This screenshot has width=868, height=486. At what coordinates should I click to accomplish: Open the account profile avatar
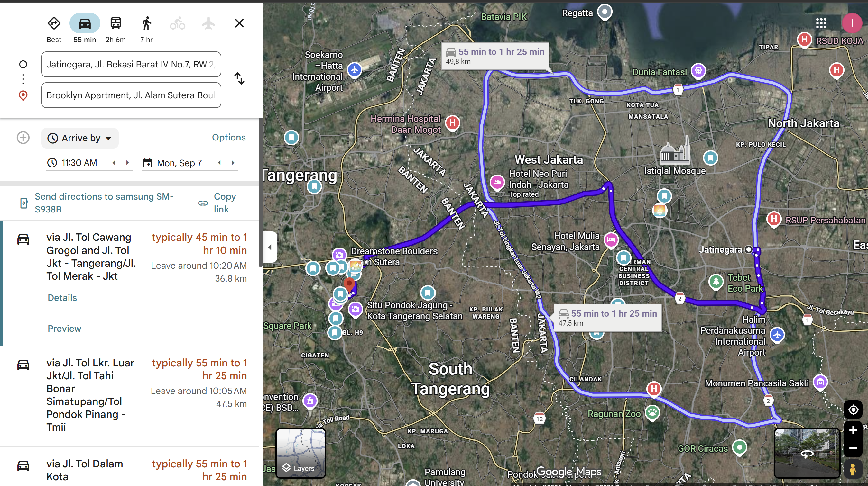(852, 23)
